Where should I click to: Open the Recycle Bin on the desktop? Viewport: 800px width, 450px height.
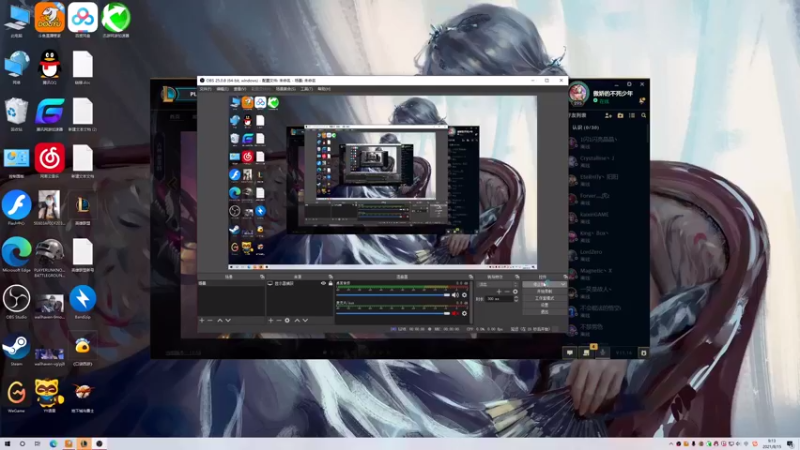pyautogui.click(x=16, y=113)
